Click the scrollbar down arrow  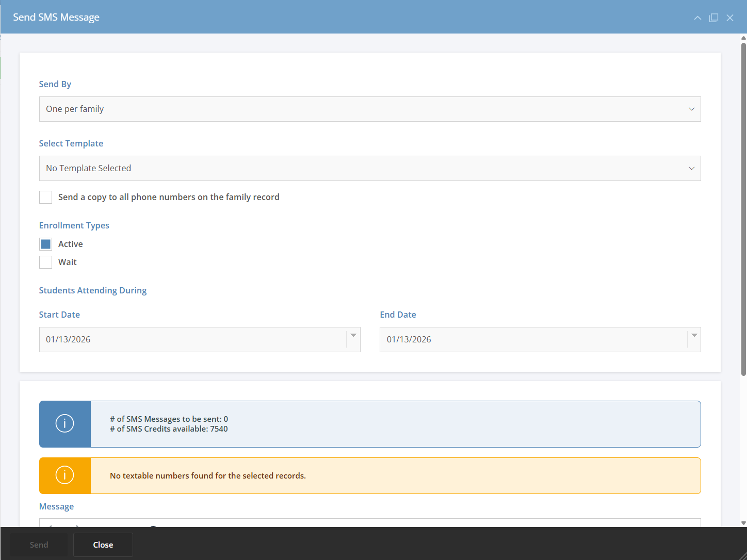click(743, 523)
